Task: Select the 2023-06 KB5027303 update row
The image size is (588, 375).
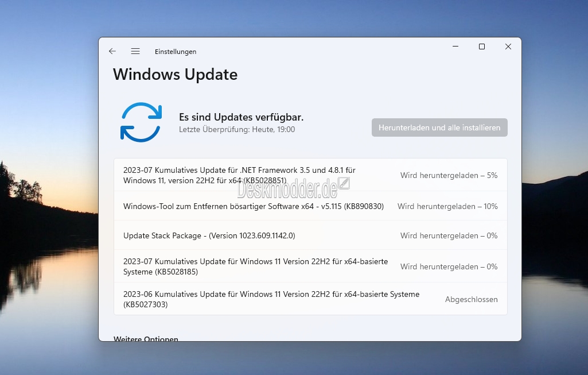Action: click(310, 299)
